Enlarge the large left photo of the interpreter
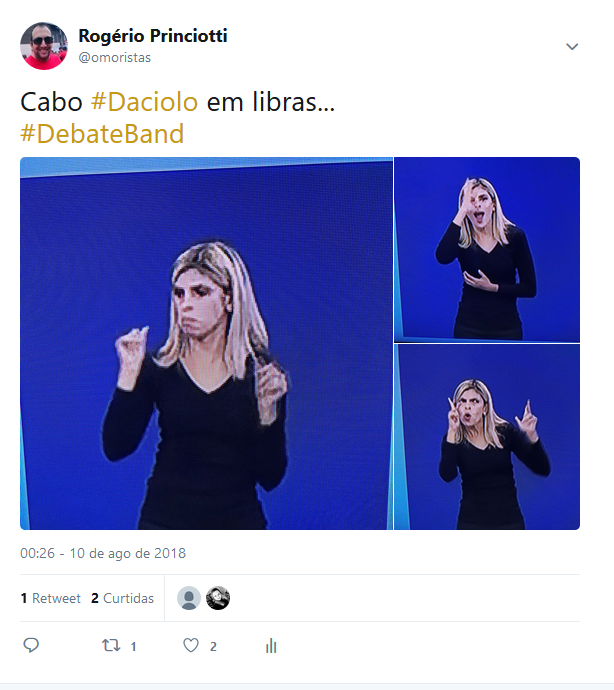The height and width of the screenshot is (690, 614). point(206,343)
